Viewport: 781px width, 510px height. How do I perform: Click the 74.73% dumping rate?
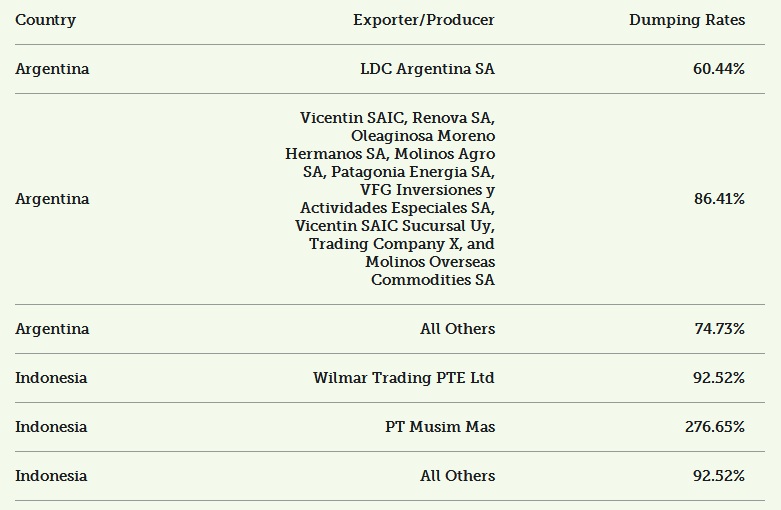719,329
